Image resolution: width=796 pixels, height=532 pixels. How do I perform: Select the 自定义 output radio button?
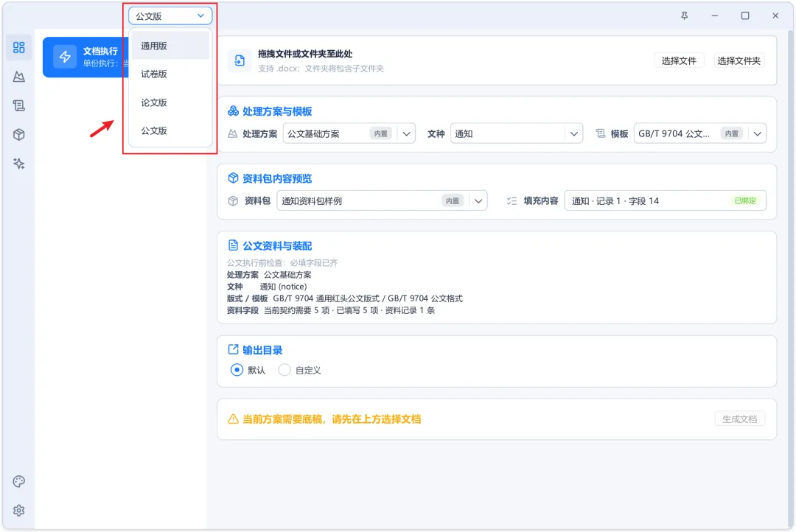pos(284,370)
